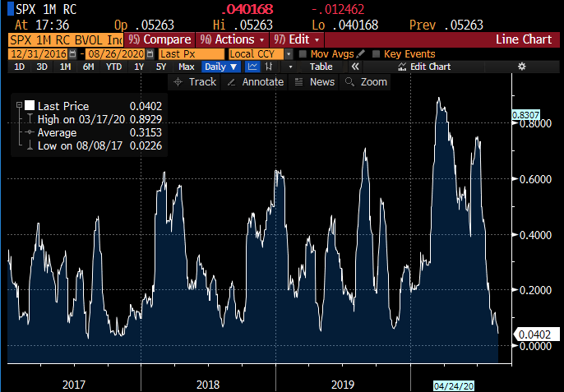Click the SPX 1M RC BVOL security field
The image size is (564, 392).
[x=66, y=39]
